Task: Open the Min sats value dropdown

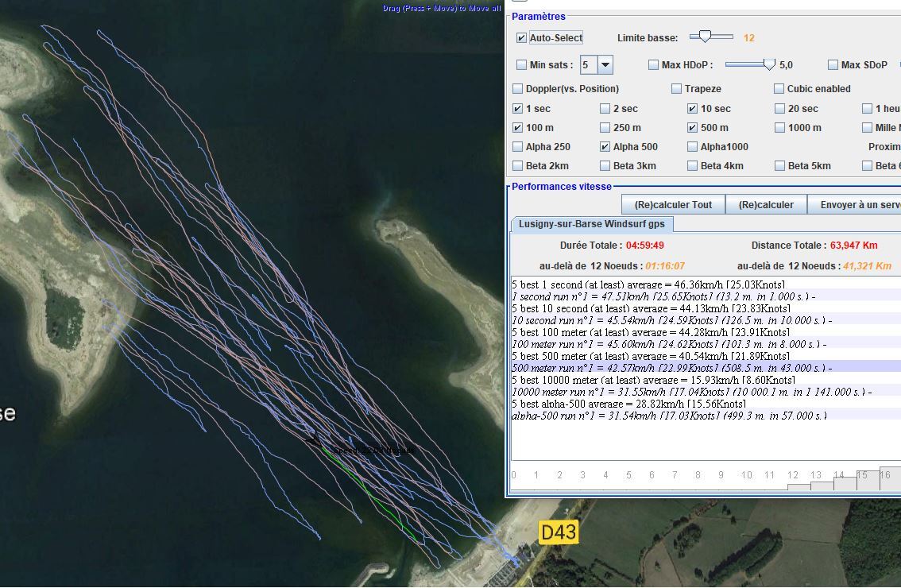Action: coord(605,65)
